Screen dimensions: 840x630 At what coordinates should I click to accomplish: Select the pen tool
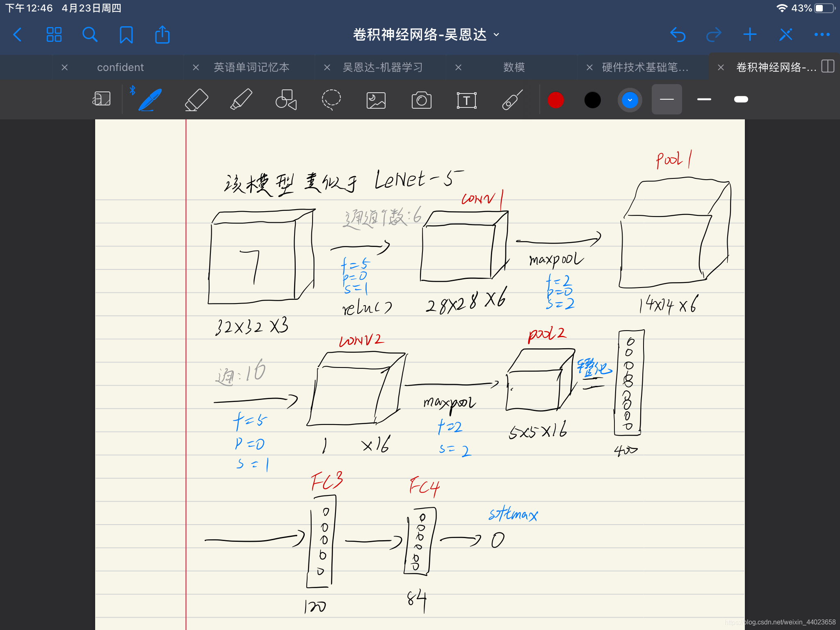point(150,99)
